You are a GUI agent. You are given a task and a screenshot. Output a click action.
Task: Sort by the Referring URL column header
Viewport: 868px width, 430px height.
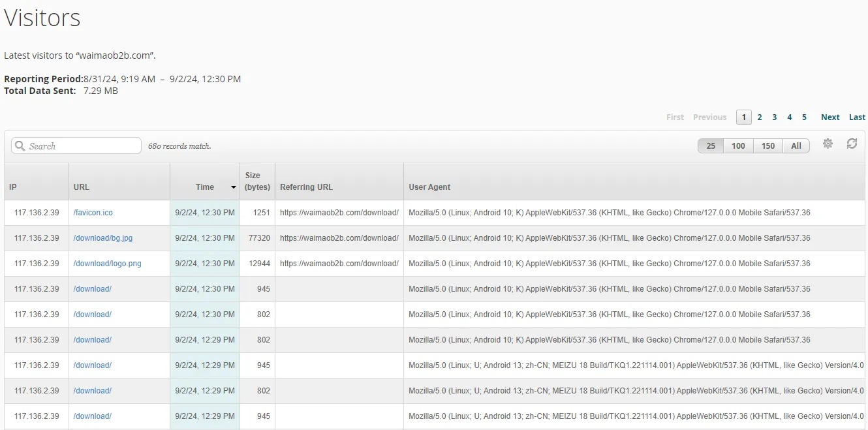coord(306,187)
